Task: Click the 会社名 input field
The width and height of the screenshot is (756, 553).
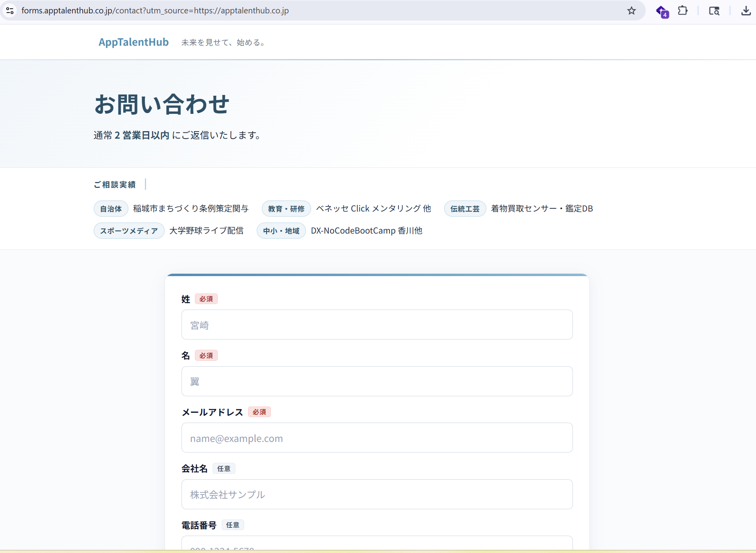Action: [377, 494]
